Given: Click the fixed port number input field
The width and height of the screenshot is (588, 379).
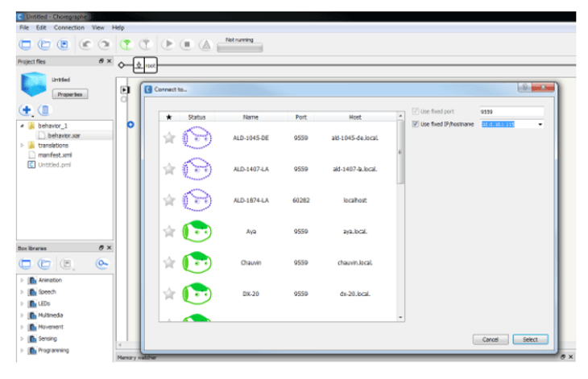Looking at the screenshot, I should [x=511, y=111].
